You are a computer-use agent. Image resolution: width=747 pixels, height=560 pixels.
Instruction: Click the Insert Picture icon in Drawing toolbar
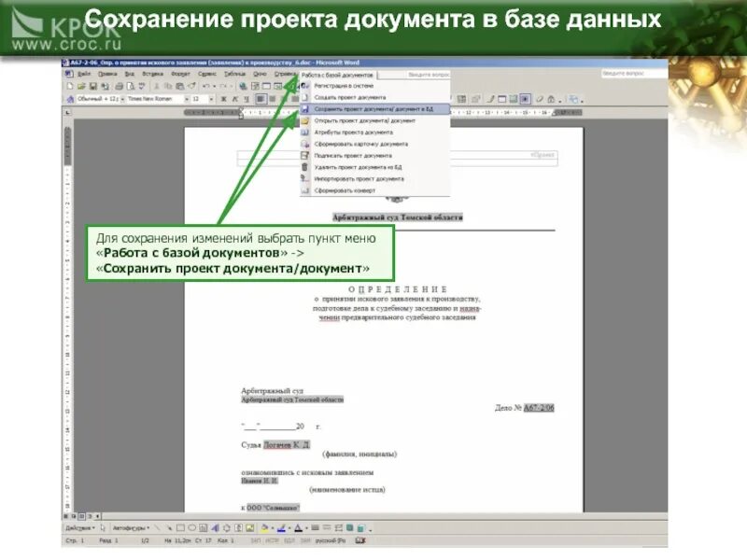[249, 527]
